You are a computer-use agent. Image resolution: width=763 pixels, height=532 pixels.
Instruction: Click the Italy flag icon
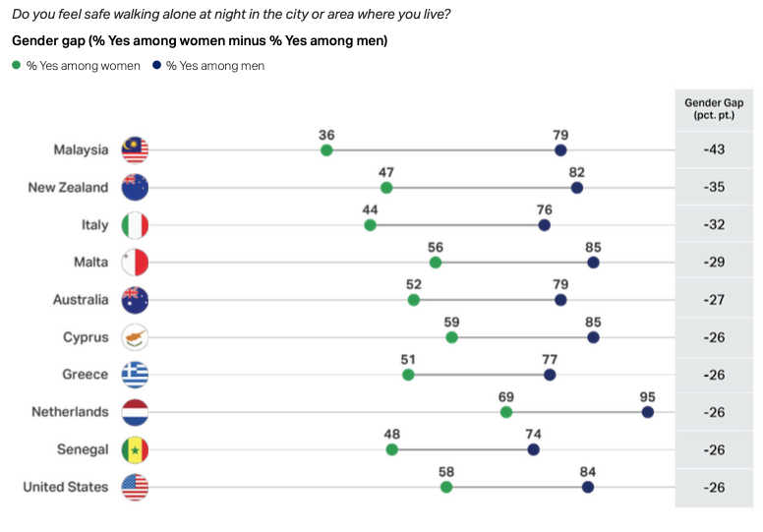(135, 225)
